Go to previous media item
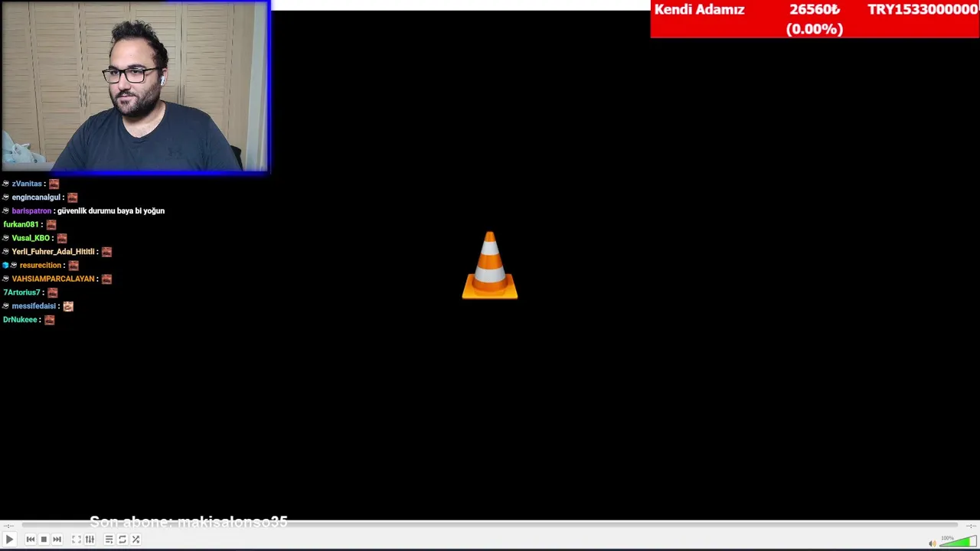Image resolution: width=980 pixels, height=551 pixels. click(x=31, y=540)
